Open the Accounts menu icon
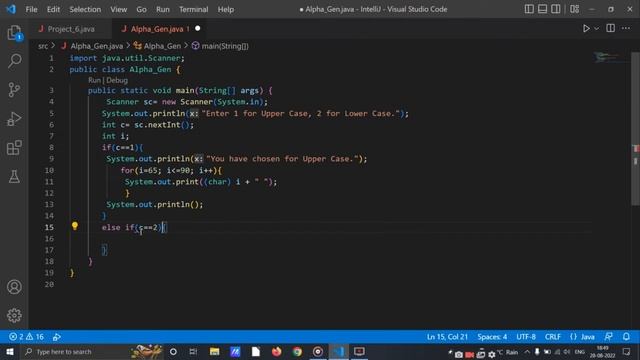 pos(14,287)
